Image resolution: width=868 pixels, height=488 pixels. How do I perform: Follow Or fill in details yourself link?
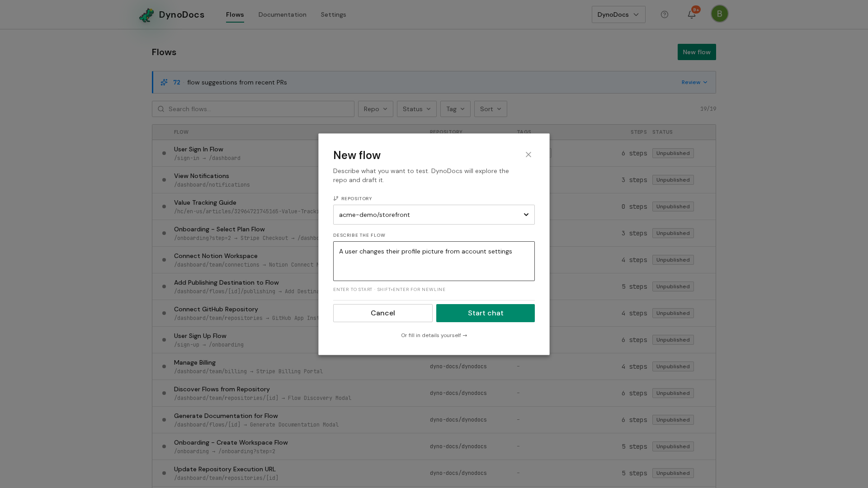pos(434,335)
